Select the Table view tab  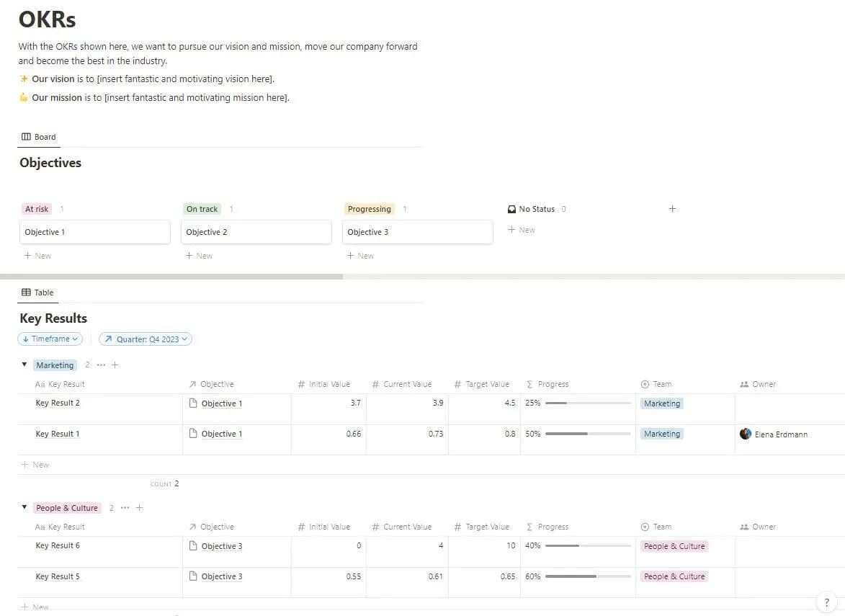coord(38,293)
